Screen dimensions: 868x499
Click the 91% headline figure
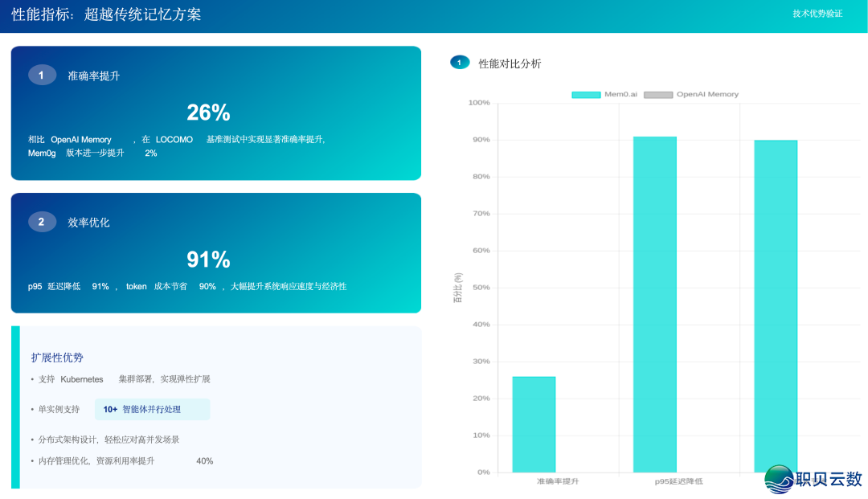[x=208, y=260]
